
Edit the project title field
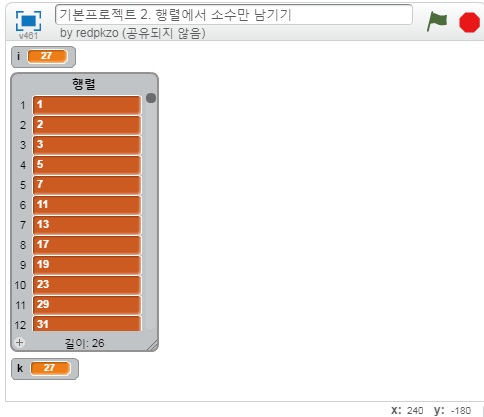coord(234,15)
